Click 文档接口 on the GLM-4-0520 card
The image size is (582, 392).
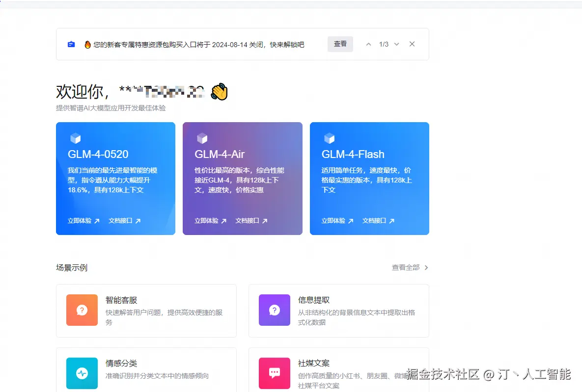120,221
